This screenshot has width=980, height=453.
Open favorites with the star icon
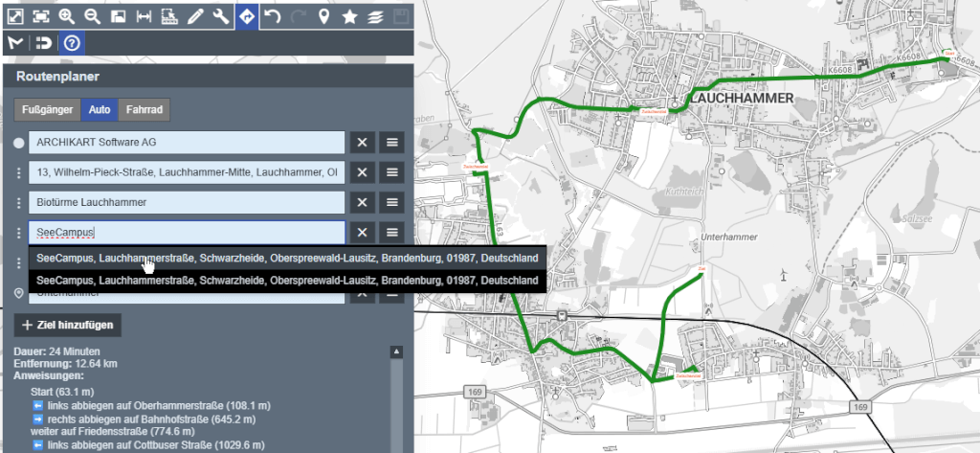(x=349, y=17)
